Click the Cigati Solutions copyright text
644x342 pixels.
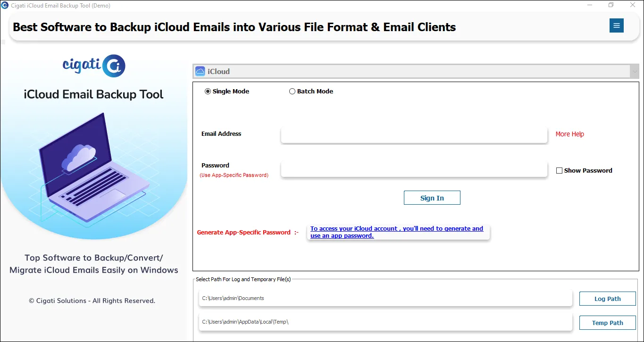coord(92,300)
